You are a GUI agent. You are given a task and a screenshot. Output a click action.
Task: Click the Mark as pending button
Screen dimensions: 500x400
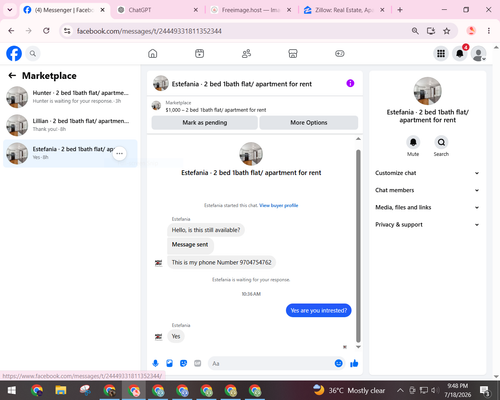click(204, 123)
